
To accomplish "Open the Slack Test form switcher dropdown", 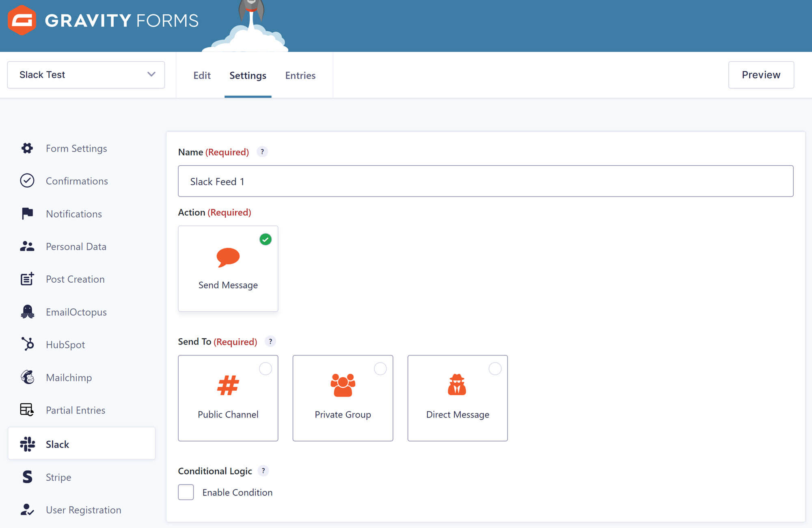I will (x=86, y=75).
